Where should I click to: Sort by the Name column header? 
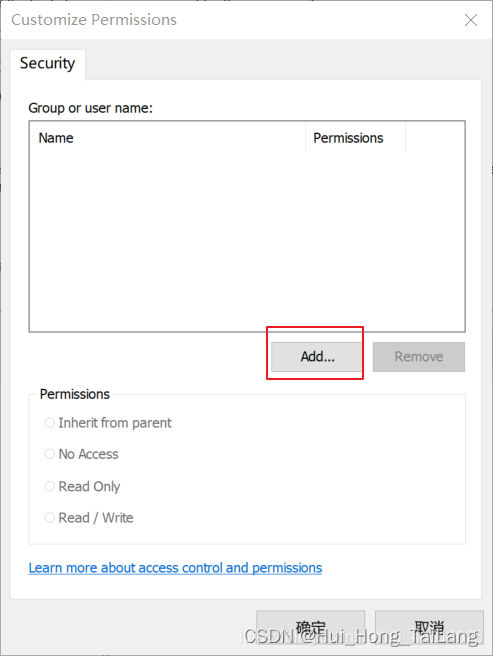pos(167,138)
